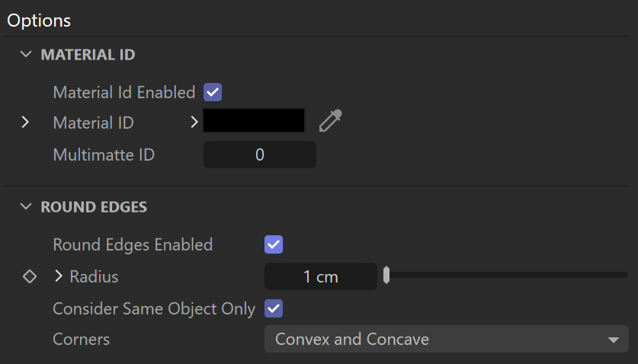Expand the Material ID row's left arrow

click(25, 122)
